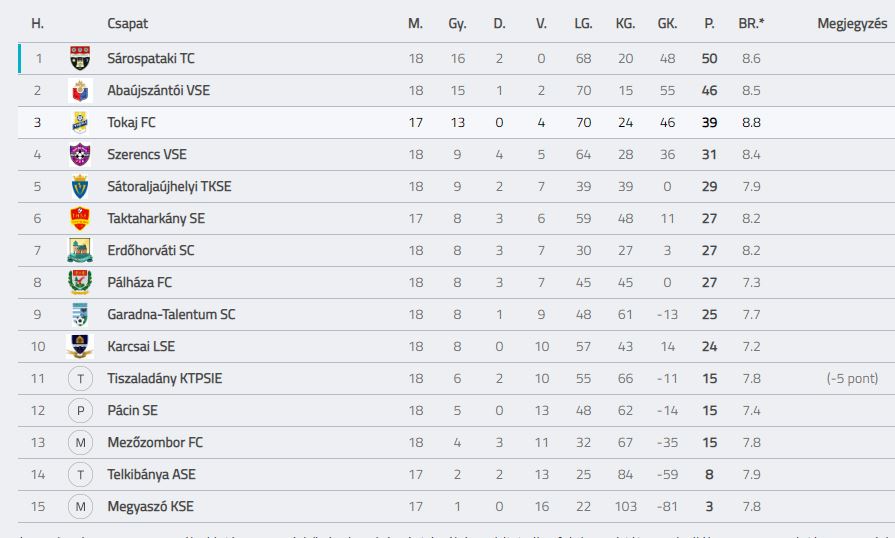The image size is (895, 538).
Task: Select the BR.* column header
Action: (x=751, y=23)
